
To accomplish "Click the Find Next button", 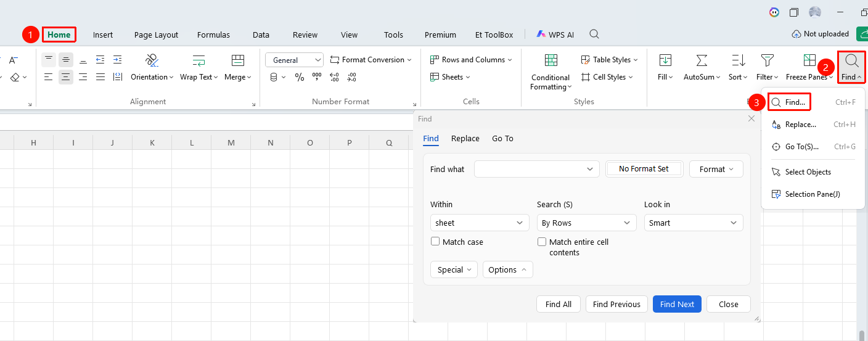I will [x=677, y=304].
